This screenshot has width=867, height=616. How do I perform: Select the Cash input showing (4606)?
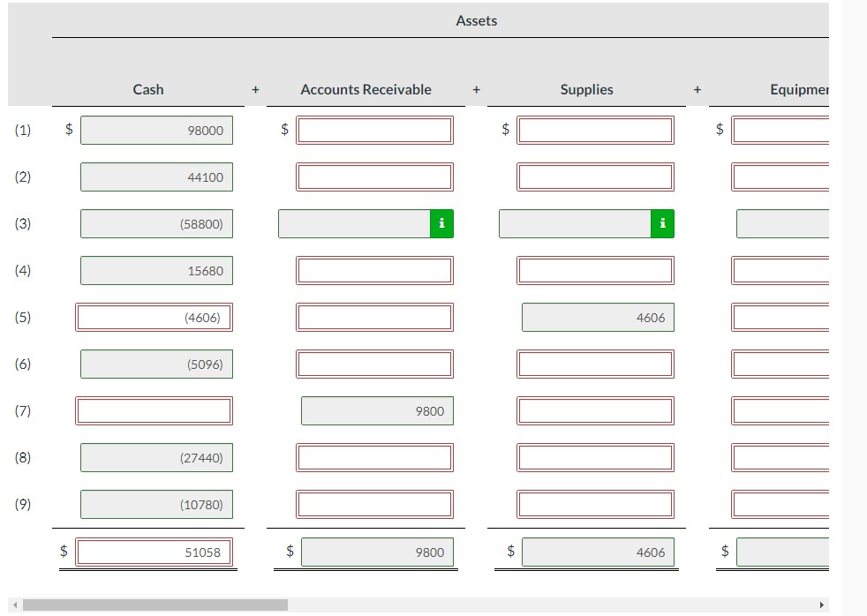155,317
